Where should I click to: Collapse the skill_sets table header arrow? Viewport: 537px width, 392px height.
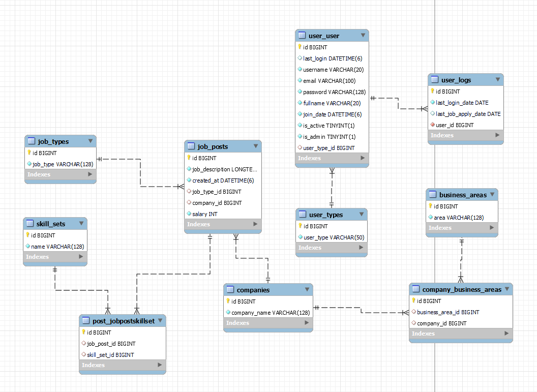pyautogui.click(x=81, y=223)
